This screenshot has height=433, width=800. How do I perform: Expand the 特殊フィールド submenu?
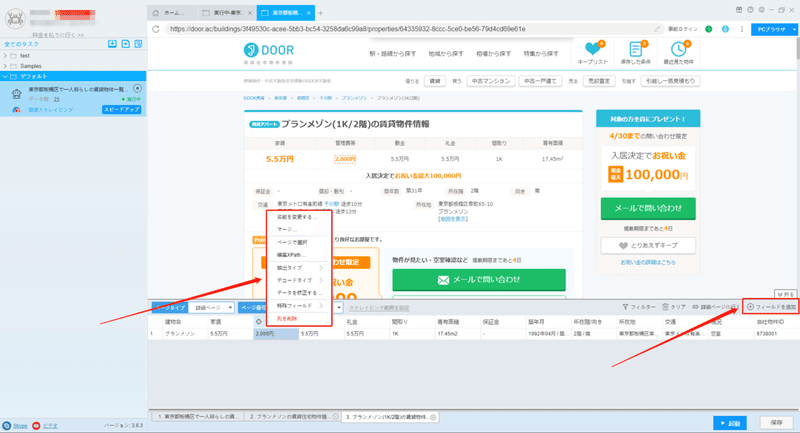321,305
